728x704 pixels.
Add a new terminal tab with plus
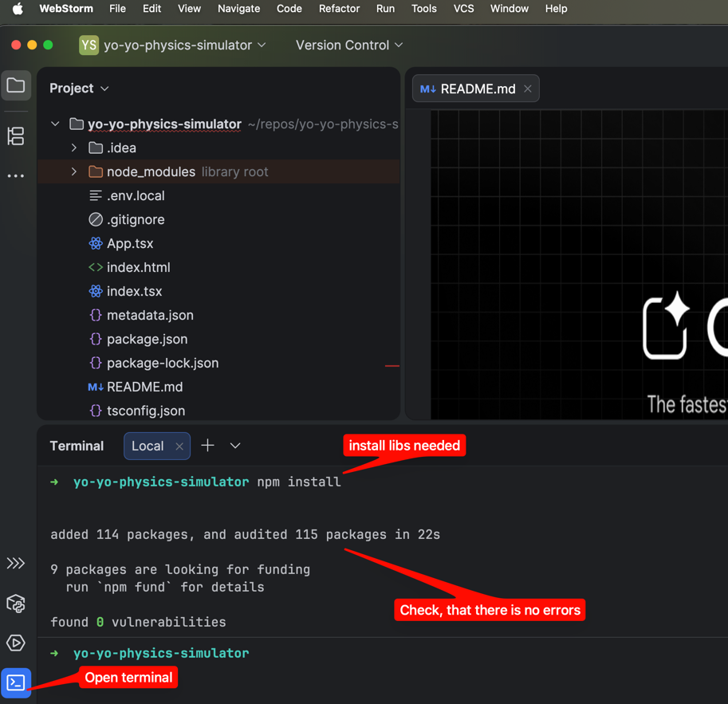(x=207, y=446)
